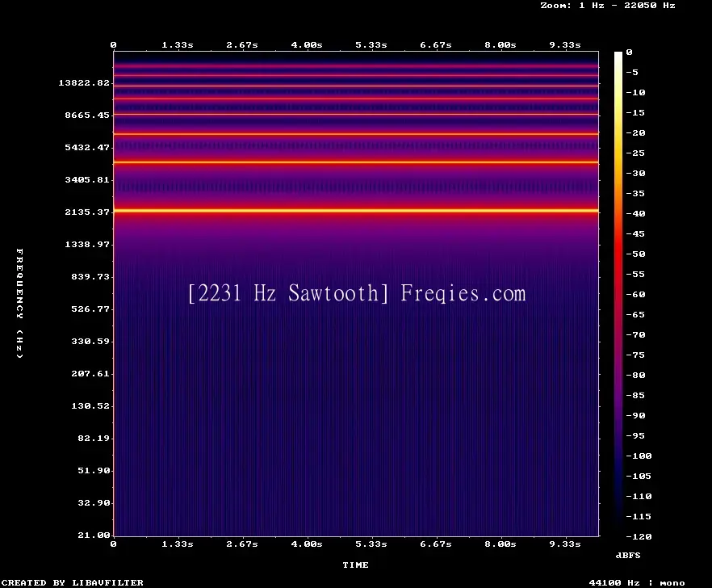Click the bottom 5.33s time label
Image resolution: width=712 pixels, height=588 pixels.
point(371,544)
